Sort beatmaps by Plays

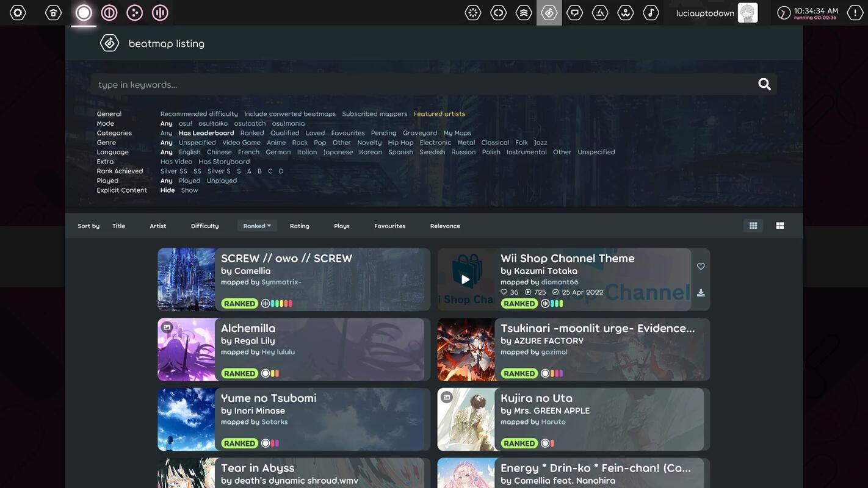(342, 226)
